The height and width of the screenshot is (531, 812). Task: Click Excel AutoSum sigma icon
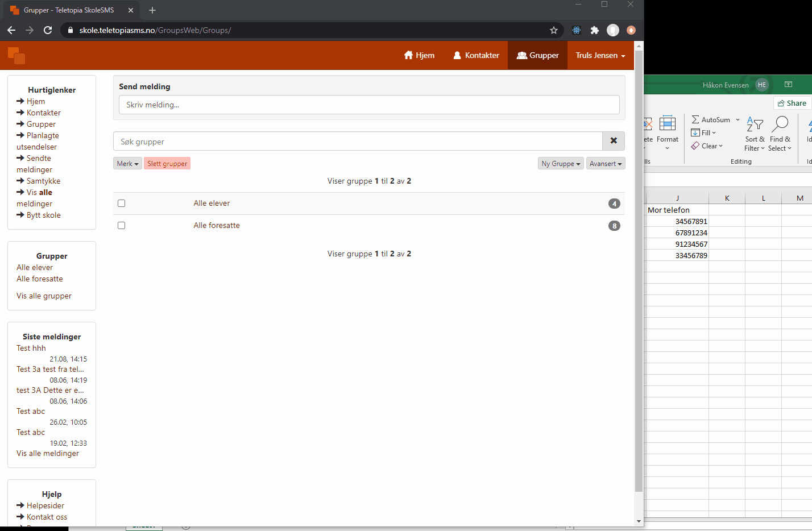click(x=695, y=119)
